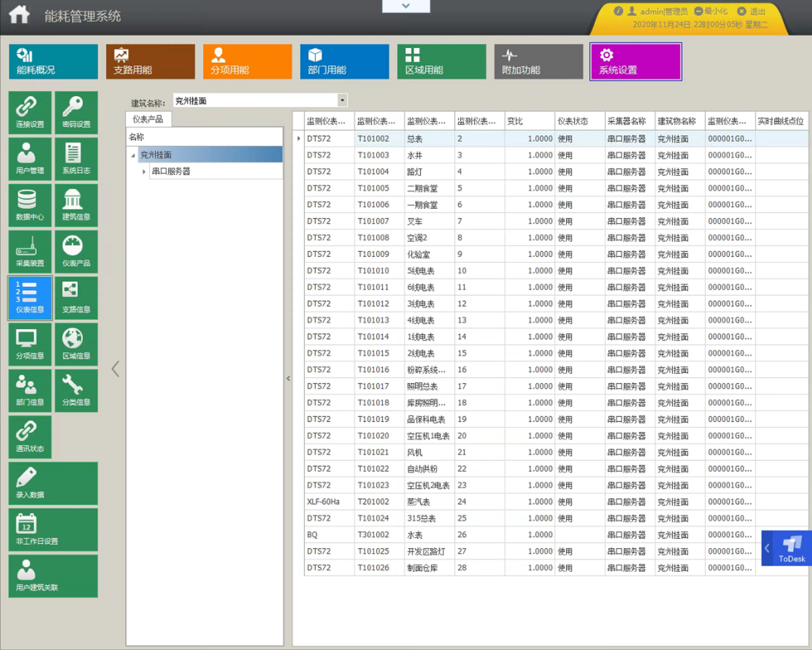Open 用户管理 user management icon
Viewport: 812px width, 650px height.
[x=30, y=158]
